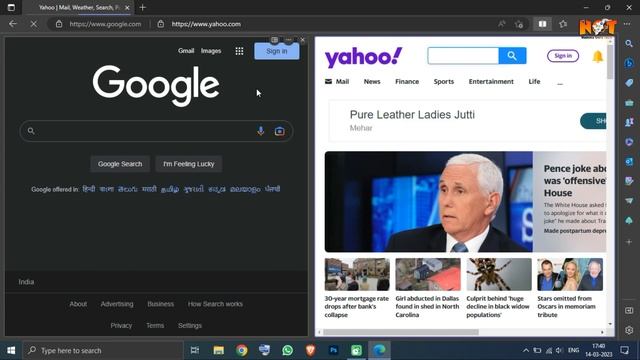Stop loading the page
Screen dimensions: 640x360
pos(33,24)
